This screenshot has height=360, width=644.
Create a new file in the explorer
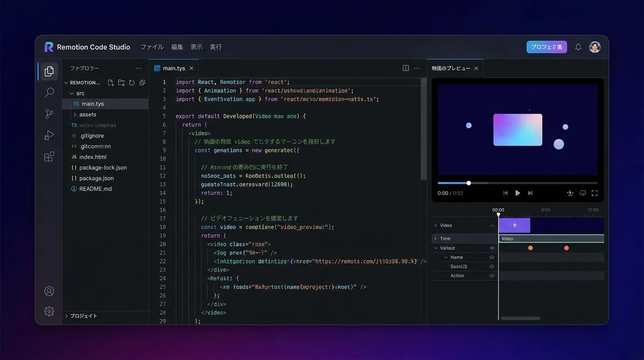(x=111, y=83)
